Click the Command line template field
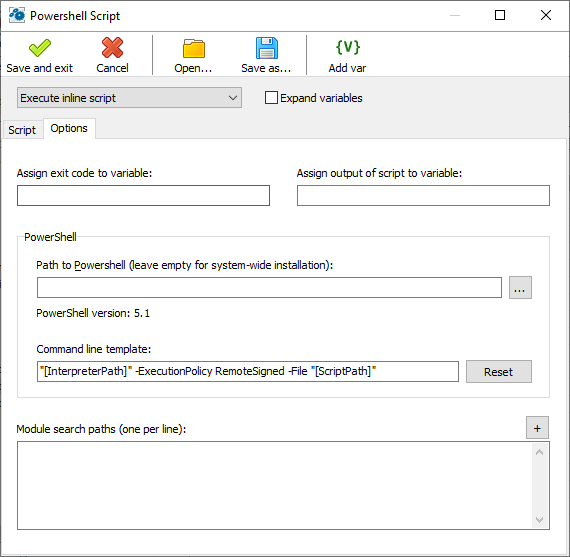This screenshot has height=557, width=570. (248, 372)
